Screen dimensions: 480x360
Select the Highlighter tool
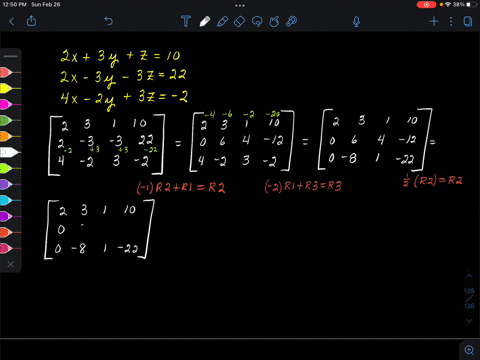point(222,21)
